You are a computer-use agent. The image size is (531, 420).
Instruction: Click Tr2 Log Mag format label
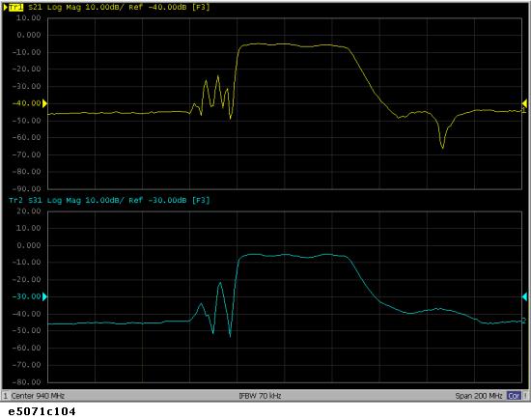pos(64,200)
